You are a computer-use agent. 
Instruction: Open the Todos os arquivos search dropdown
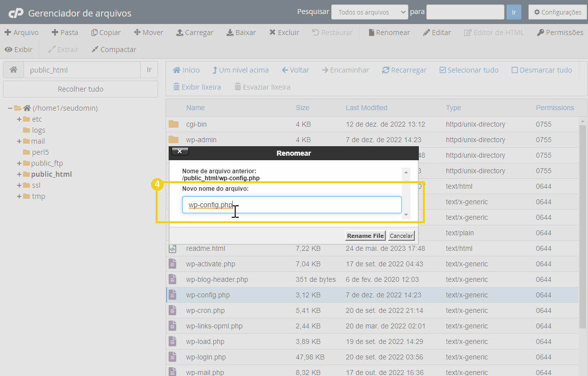370,12
